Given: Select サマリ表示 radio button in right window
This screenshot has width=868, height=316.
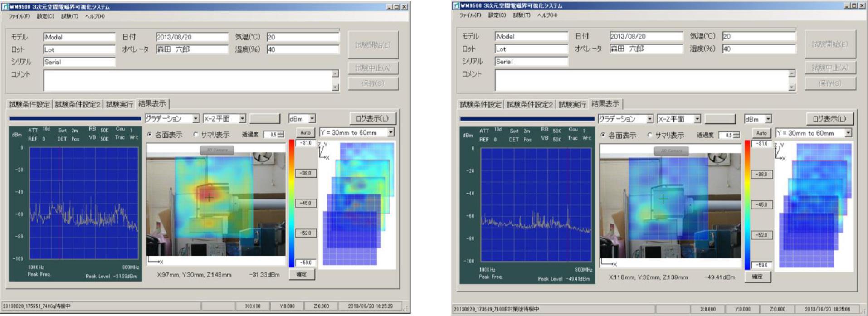Looking at the screenshot, I should (x=650, y=136).
